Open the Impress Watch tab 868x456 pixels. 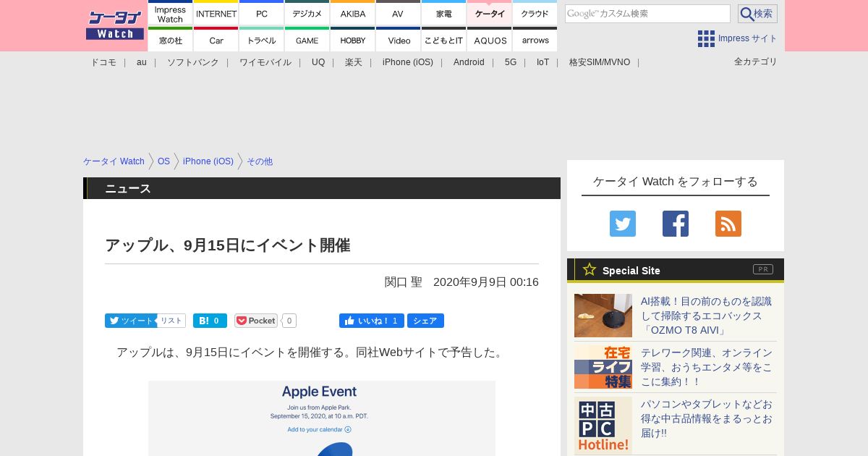point(171,13)
